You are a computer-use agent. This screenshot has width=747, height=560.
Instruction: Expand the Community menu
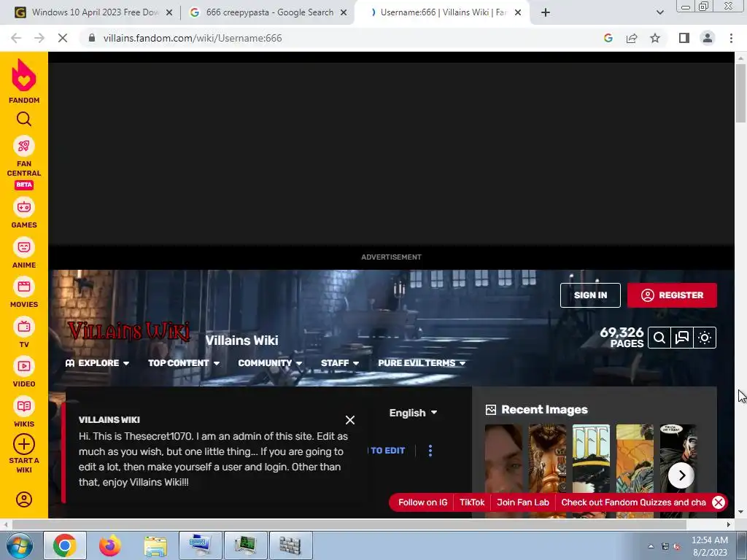tap(270, 363)
